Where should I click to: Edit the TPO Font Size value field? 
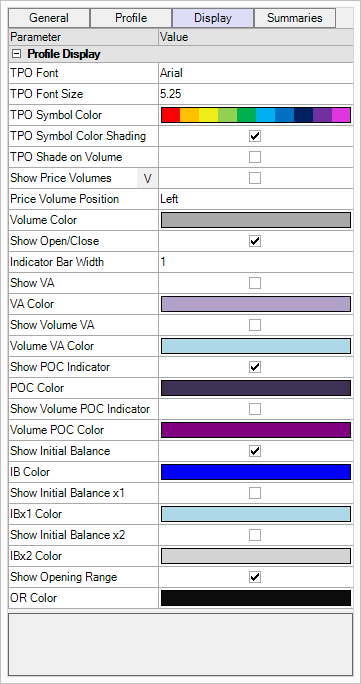point(256,94)
